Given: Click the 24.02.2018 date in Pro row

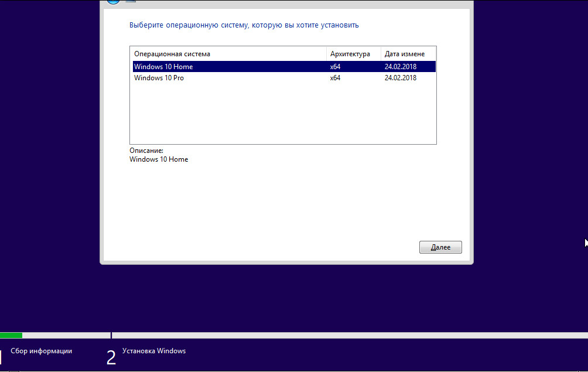Looking at the screenshot, I should point(400,78).
